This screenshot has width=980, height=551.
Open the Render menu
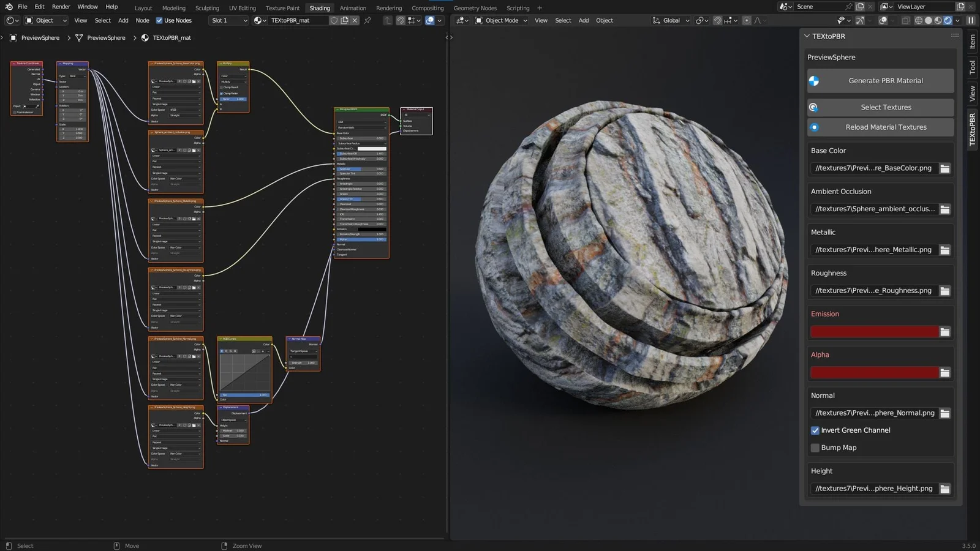tap(61, 7)
